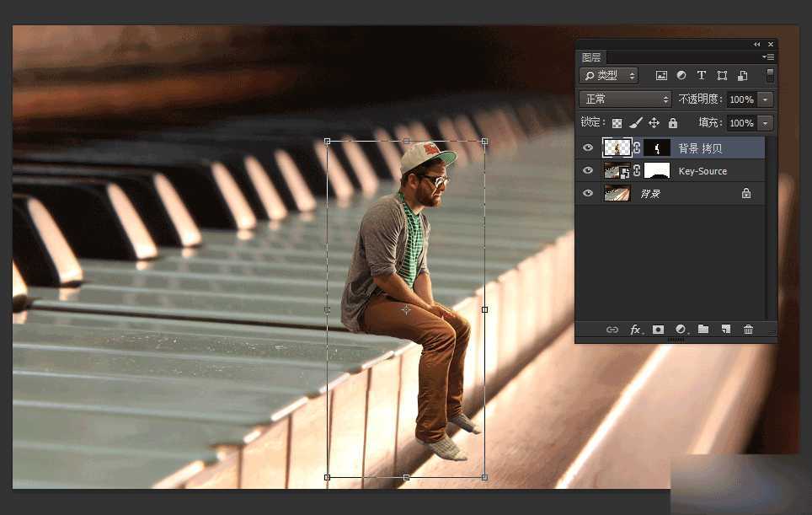The height and width of the screenshot is (515, 812).
Task: Click the type layer filter icon
Action: coord(702,76)
